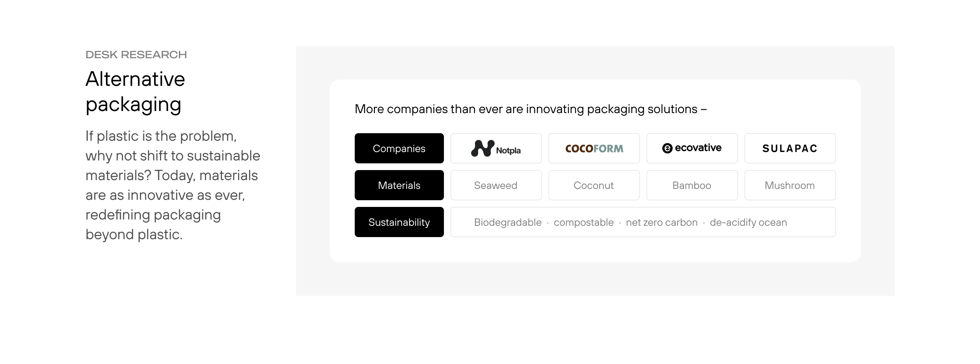Click the Mushroom material tile

pyautogui.click(x=790, y=186)
